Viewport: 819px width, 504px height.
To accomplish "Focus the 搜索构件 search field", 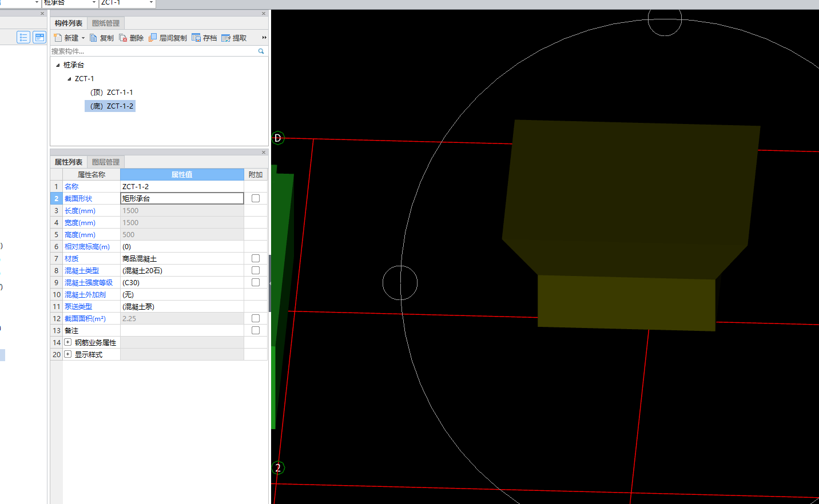I will click(x=153, y=51).
